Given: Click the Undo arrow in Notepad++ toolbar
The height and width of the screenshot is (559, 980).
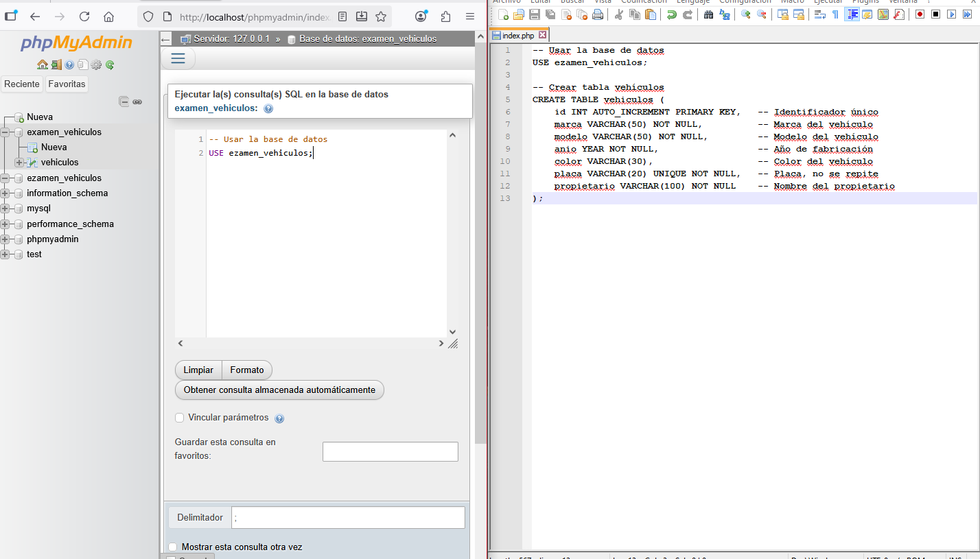Looking at the screenshot, I should click(671, 14).
